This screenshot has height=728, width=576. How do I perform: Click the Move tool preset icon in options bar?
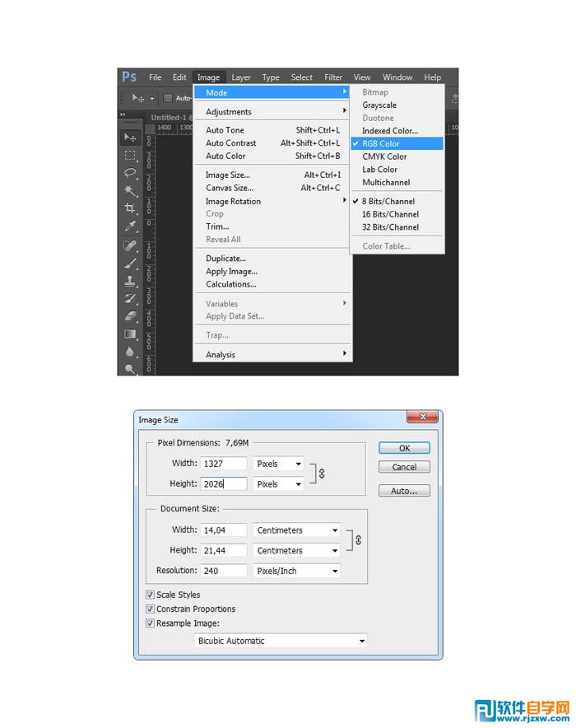[138, 98]
